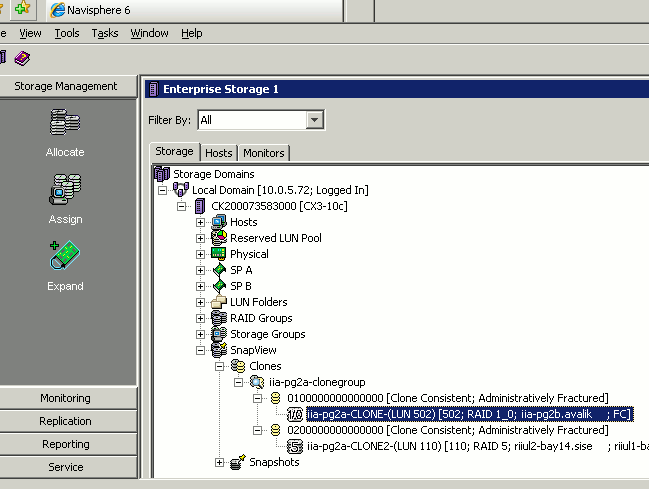Select the Storage Groups icon
This screenshot has height=489, width=649.
(219, 334)
